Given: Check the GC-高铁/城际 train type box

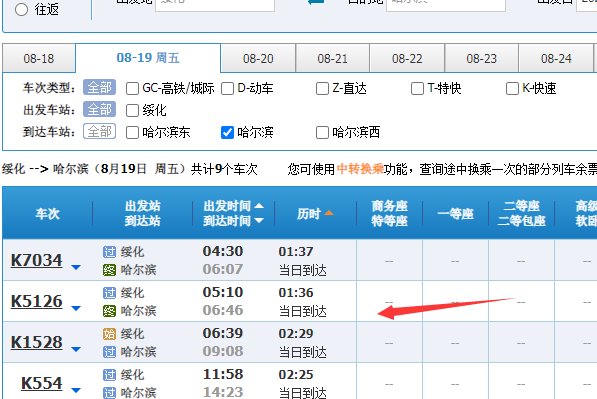Looking at the screenshot, I should click(132, 89).
